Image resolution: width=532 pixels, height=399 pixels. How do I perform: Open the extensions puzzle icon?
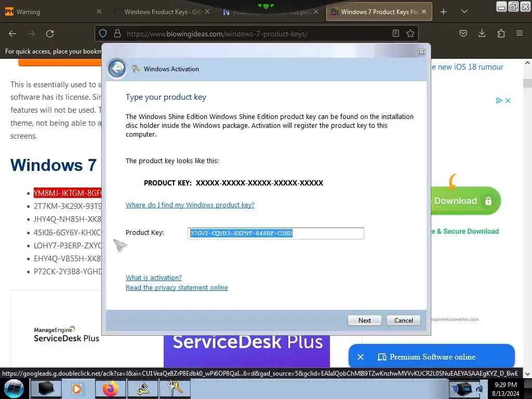(x=501, y=33)
